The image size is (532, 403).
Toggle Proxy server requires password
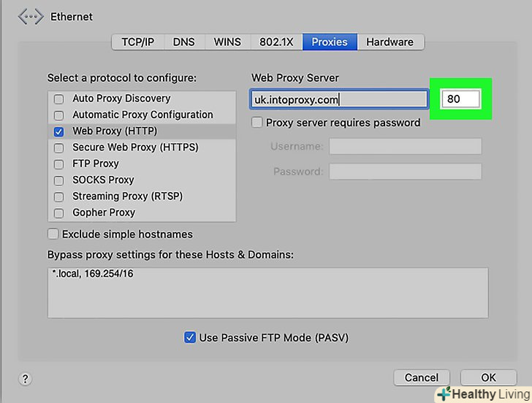click(257, 123)
